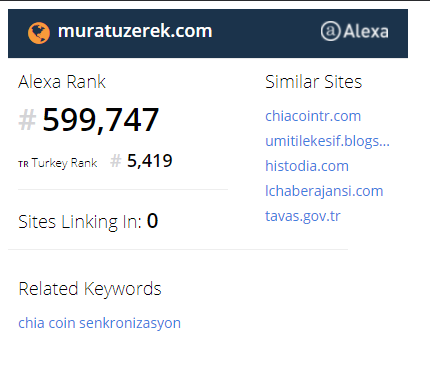Click the gray hash beside 599,747
The width and height of the screenshot is (430, 367).
[x=27, y=120]
